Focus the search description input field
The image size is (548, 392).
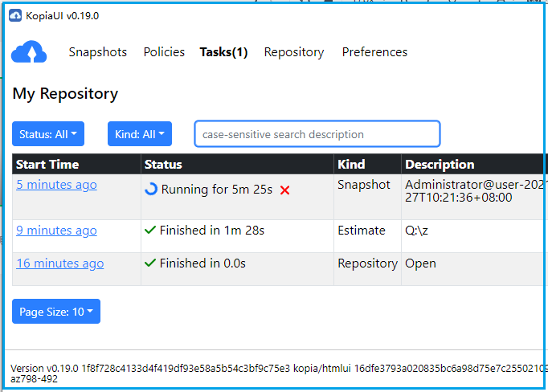317,134
